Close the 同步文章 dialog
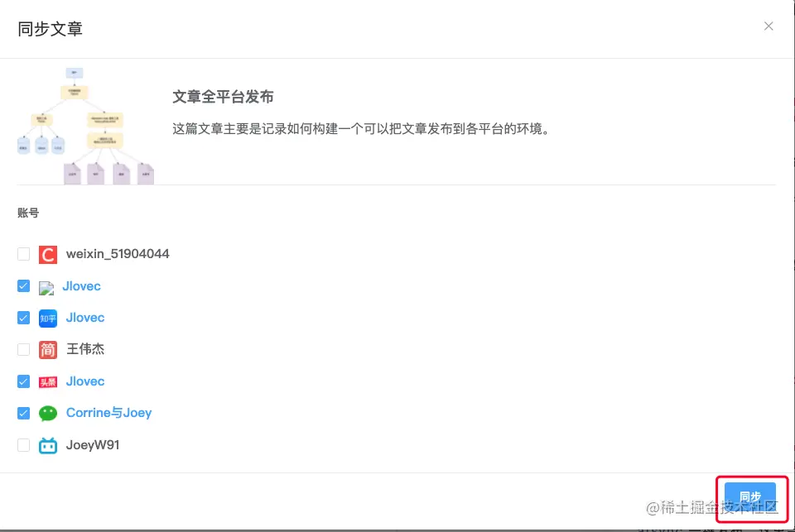Image resolution: width=795 pixels, height=532 pixels. click(x=768, y=26)
